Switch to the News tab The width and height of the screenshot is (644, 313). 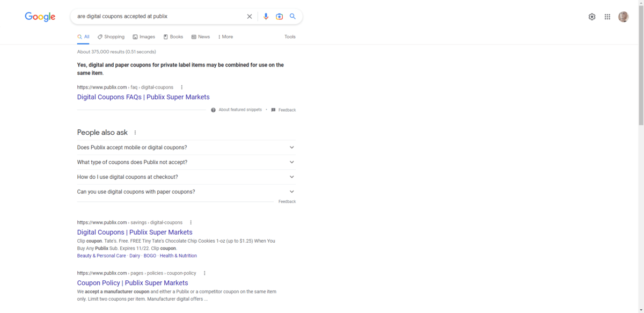(x=201, y=37)
